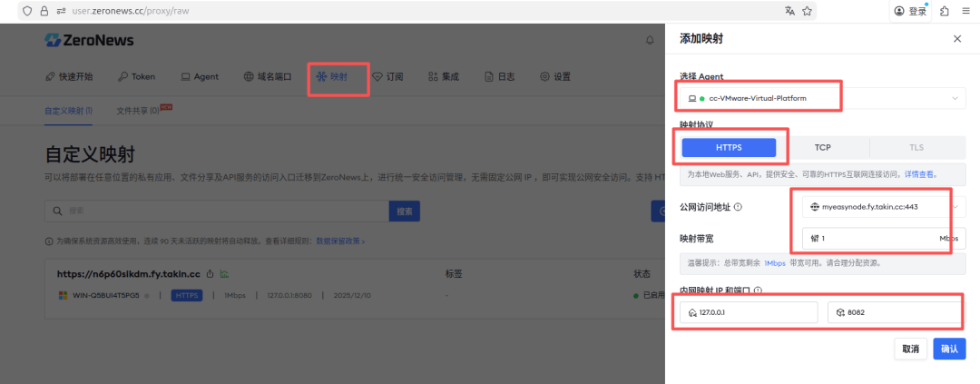Click the https://n6p60sikdm.fy.takin.cc mapping address
The width and height of the screenshot is (980, 384).
[x=129, y=274]
